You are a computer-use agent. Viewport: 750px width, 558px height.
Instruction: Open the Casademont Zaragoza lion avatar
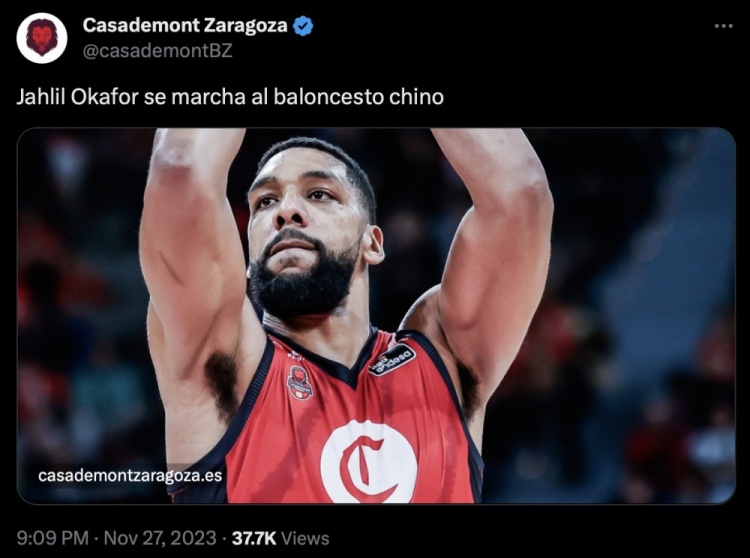point(42,38)
